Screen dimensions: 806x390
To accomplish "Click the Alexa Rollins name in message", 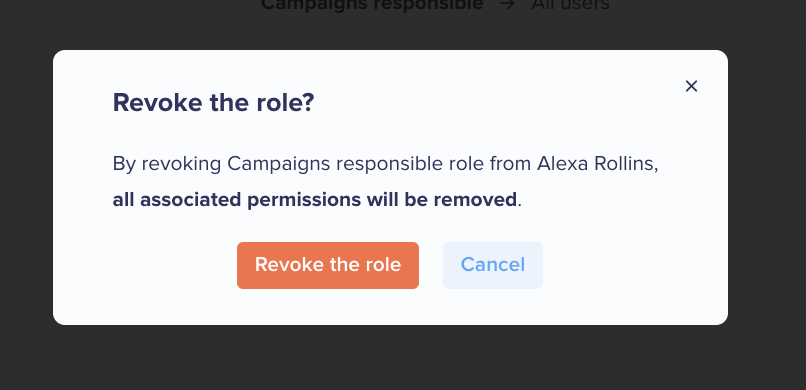I will coord(598,164).
